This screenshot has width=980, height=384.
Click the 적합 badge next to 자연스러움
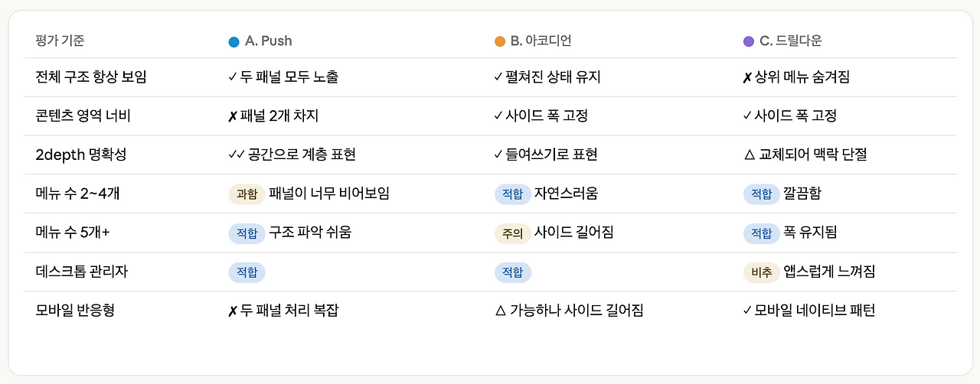tap(513, 194)
